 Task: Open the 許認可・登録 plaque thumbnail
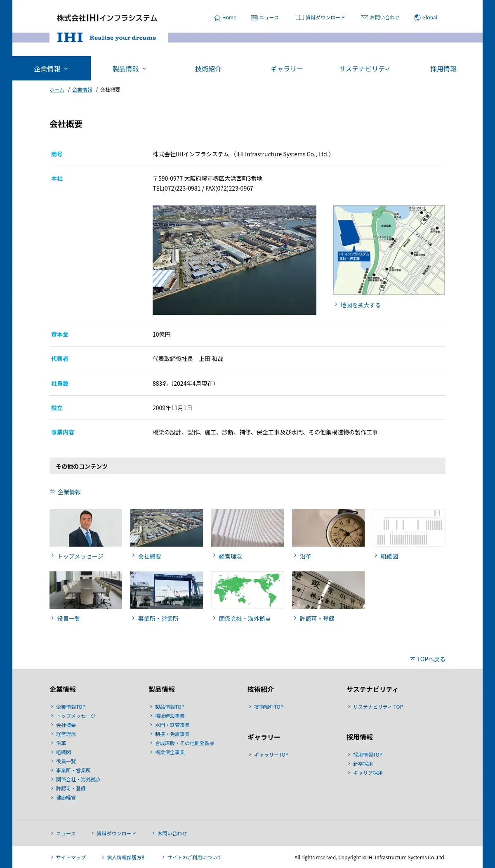click(x=328, y=590)
